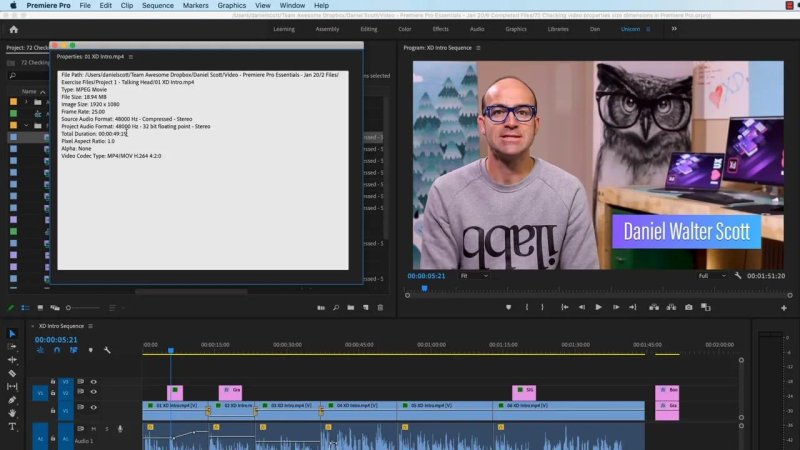Open Unicorn workspace menu
Image resolution: width=800 pixels, height=450 pixels.
[x=648, y=29]
